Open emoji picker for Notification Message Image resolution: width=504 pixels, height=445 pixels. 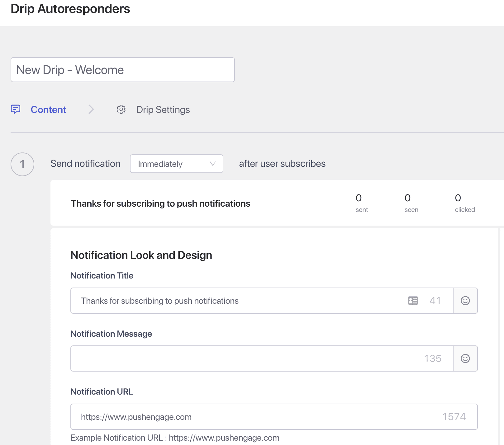click(x=465, y=358)
